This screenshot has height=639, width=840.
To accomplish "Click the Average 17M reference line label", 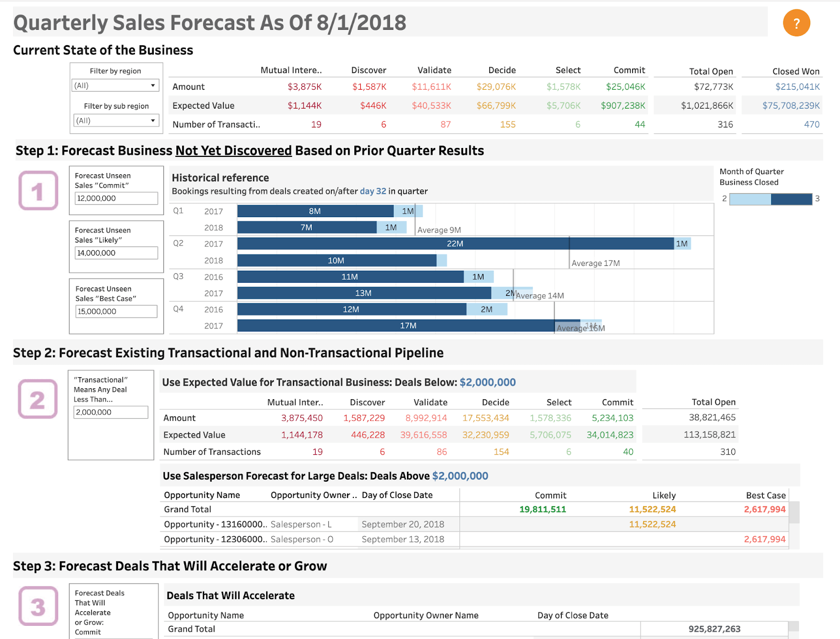I will click(x=596, y=263).
